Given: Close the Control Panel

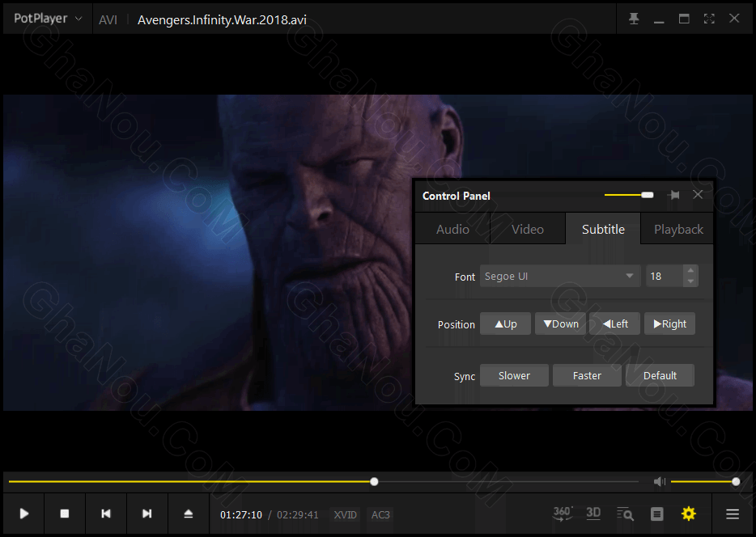Looking at the screenshot, I should coord(698,195).
